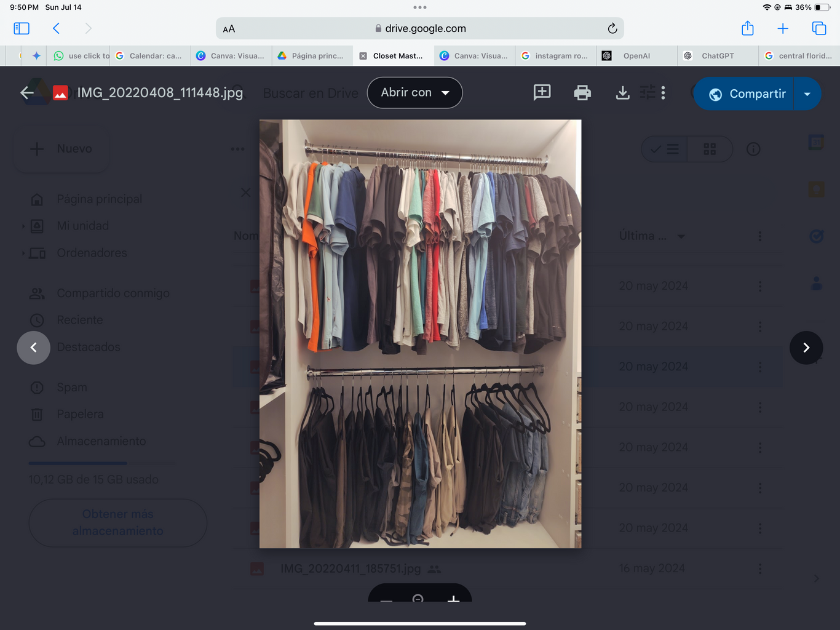Click the closet photo preview
This screenshot has height=630, width=840.
click(x=420, y=333)
